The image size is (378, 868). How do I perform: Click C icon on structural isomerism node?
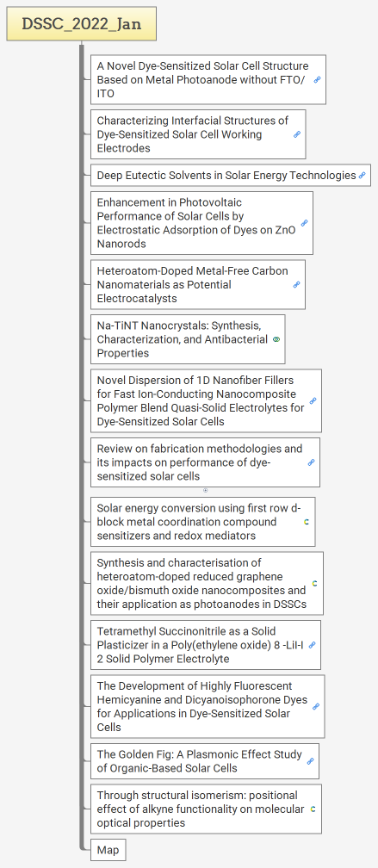click(x=313, y=809)
